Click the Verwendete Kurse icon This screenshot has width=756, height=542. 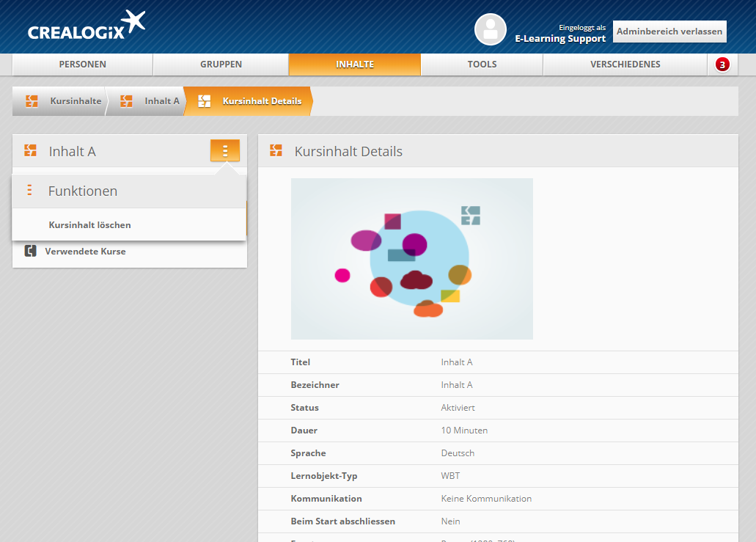click(30, 251)
